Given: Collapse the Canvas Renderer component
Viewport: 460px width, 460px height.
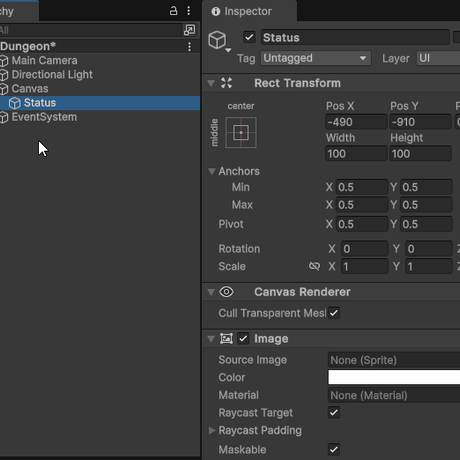Looking at the screenshot, I should [211, 292].
